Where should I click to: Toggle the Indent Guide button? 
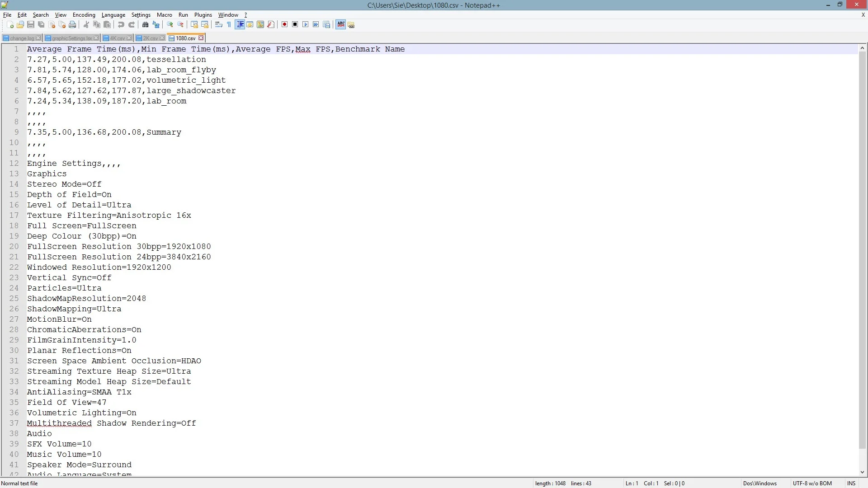tap(240, 24)
